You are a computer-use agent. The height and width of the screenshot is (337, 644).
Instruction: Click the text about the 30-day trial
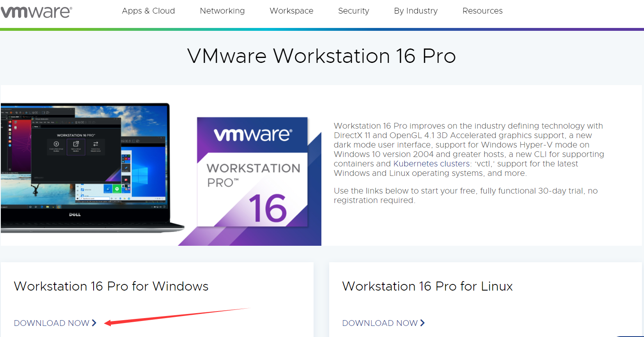click(x=465, y=196)
